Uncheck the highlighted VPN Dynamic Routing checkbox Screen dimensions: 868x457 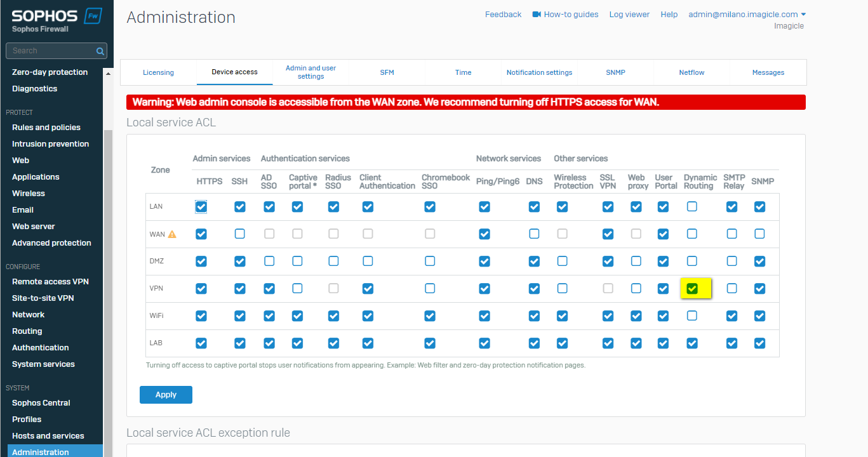692,289
